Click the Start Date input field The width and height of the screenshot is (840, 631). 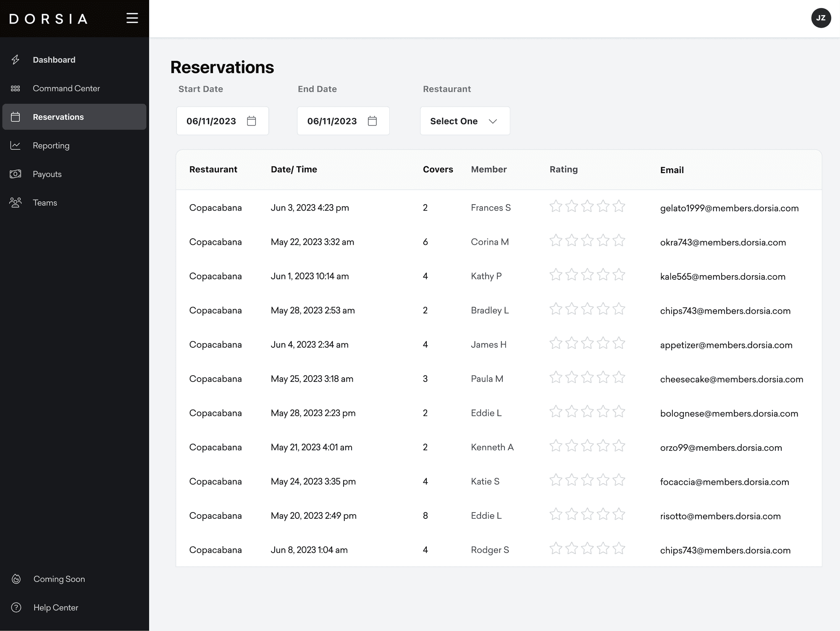coord(211,121)
